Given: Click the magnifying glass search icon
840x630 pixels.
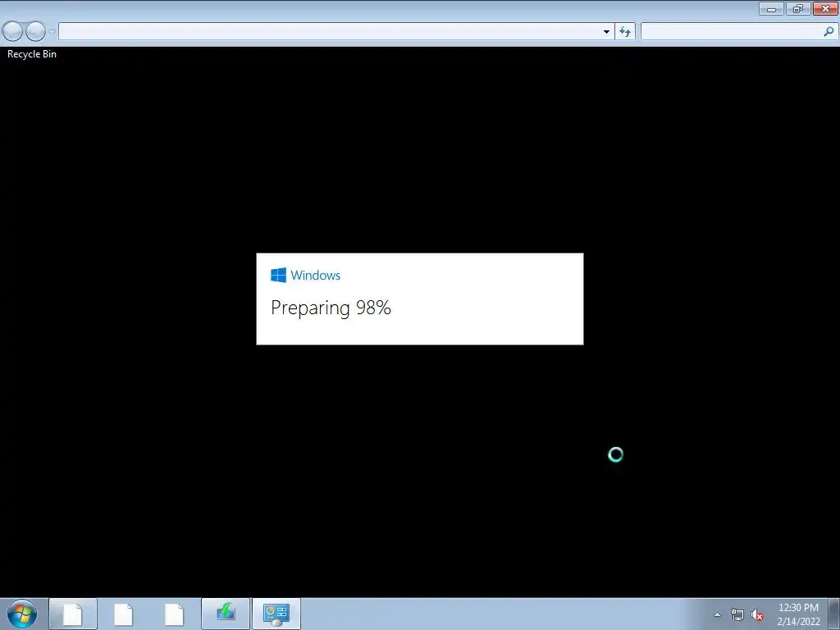Looking at the screenshot, I should tap(829, 32).
